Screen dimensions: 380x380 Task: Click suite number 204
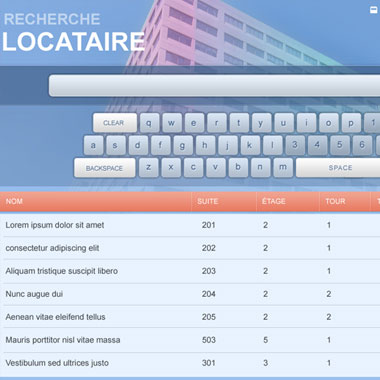[208, 294]
